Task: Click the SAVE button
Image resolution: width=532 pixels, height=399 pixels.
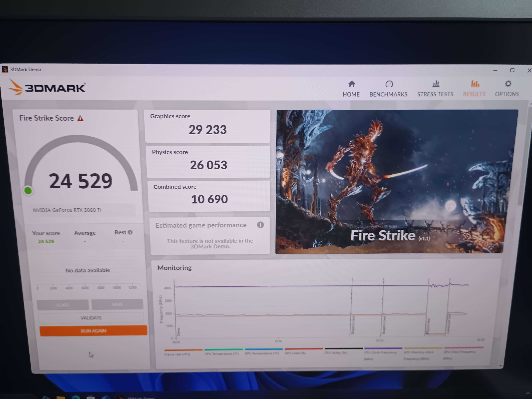Action: tap(117, 304)
